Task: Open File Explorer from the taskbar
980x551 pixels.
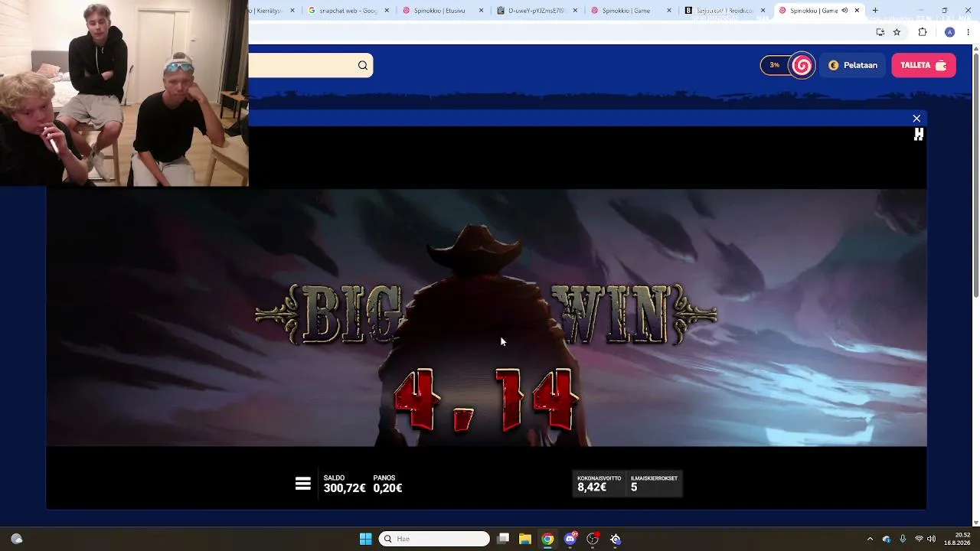Action: pos(525,539)
